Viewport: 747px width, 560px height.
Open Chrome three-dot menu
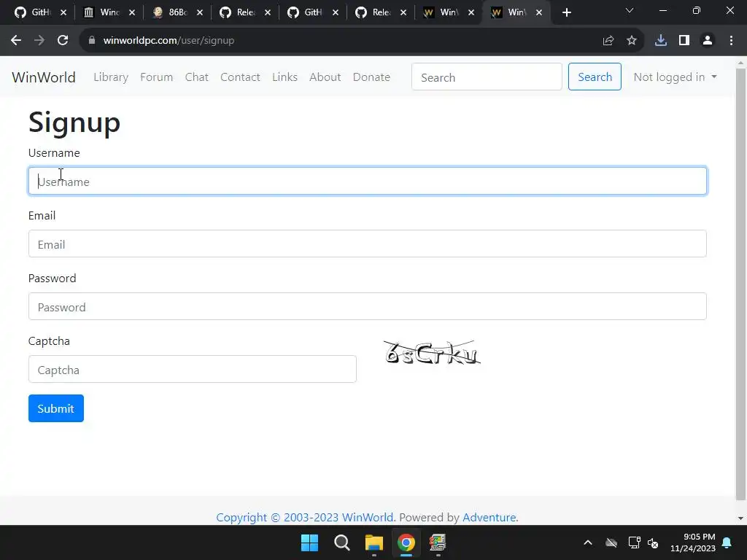click(731, 41)
